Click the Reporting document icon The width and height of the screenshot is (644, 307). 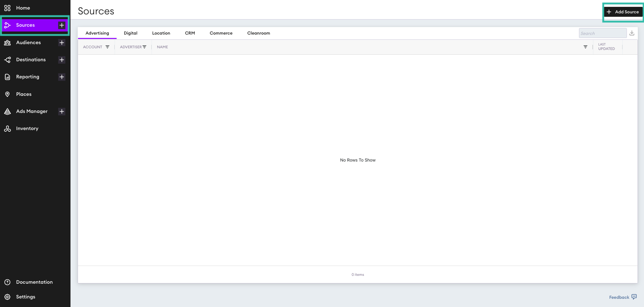pyautogui.click(x=8, y=77)
